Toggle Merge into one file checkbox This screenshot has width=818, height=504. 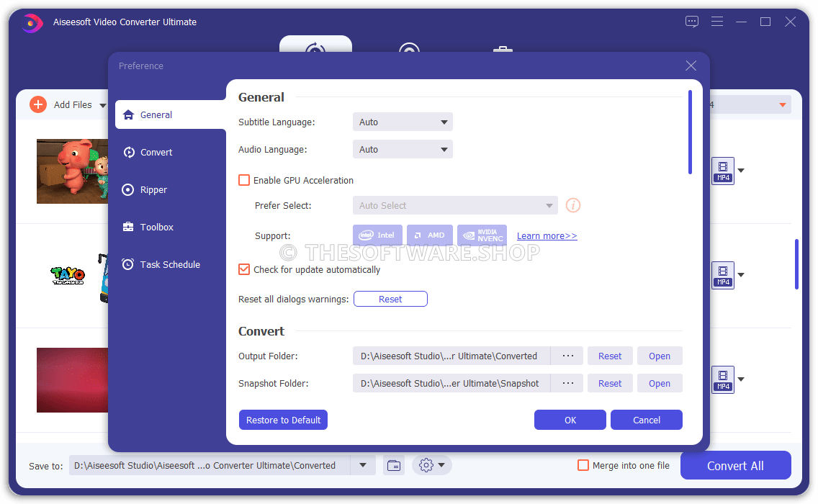pyautogui.click(x=583, y=465)
